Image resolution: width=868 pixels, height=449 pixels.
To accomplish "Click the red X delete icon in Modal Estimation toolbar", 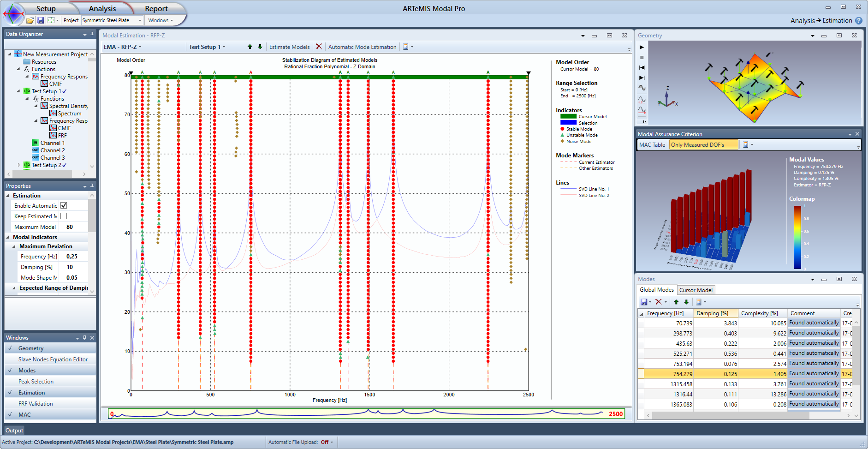I will pos(319,47).
